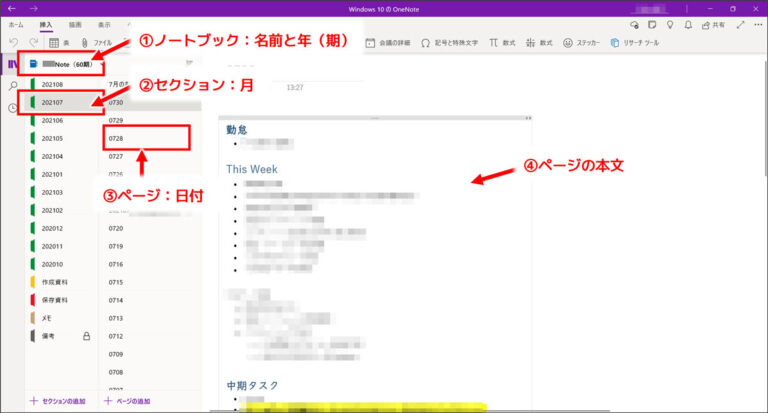Switch to the 表示 tab
This screenshot has height=413, width=768.
pyautogui.click(x=104, y=24)
